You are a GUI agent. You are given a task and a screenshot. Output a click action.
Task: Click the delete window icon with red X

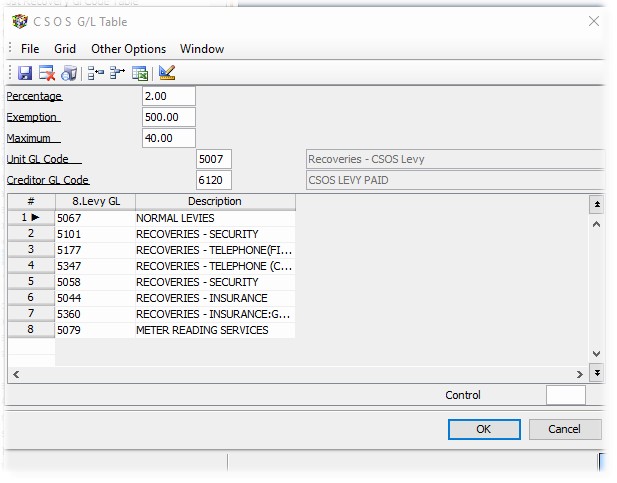47,73
